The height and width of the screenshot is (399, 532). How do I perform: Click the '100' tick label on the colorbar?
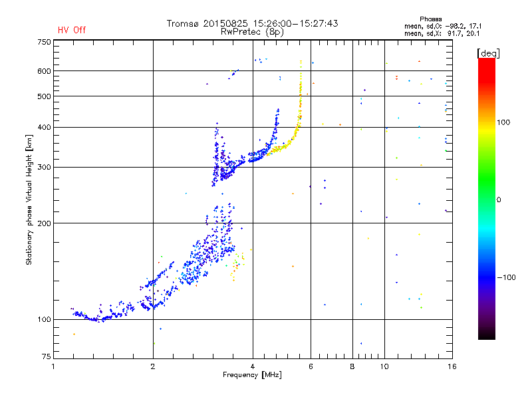(503, 122)
